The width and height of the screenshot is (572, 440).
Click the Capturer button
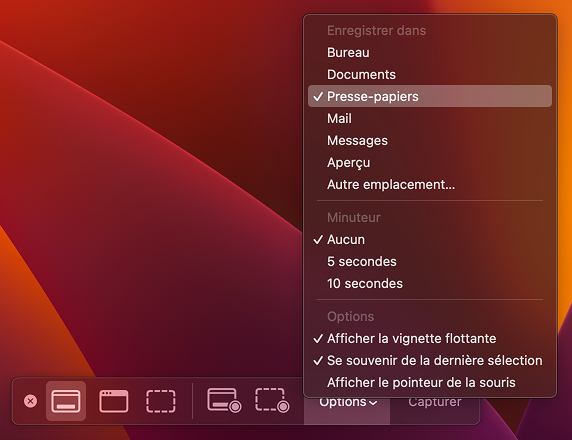pos(434,403)
